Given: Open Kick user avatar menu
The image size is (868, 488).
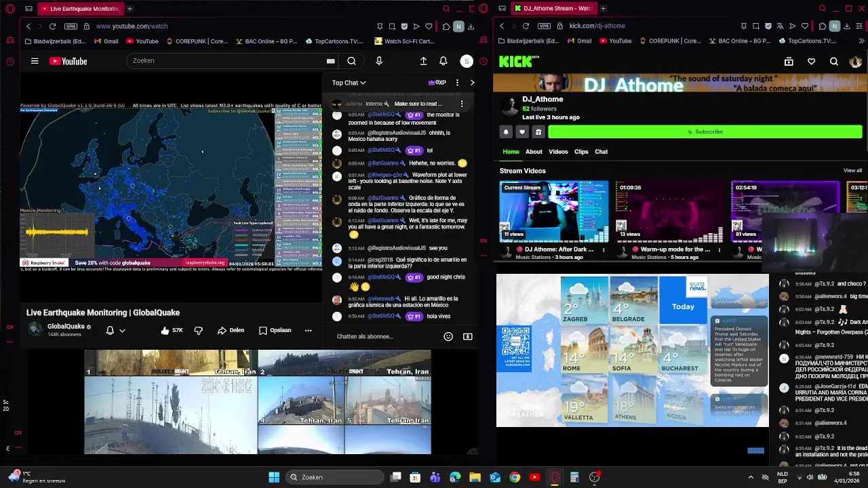Looking at the screenshot, I should [855, 62].
